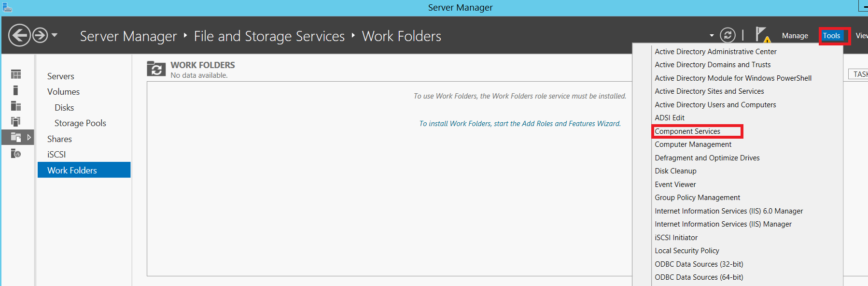Open Component Services from Tools menu
Viewport: 868px width, 286px height.
point(687,131)
